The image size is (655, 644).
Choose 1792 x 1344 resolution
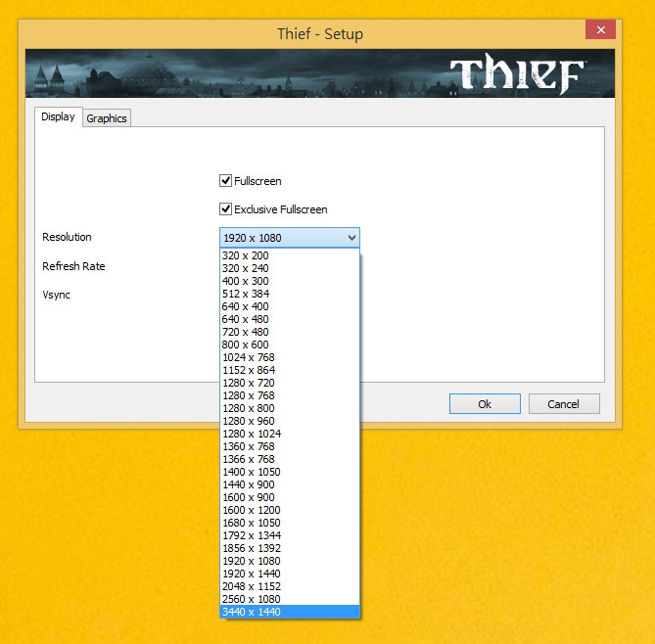[x=290, y=535]
